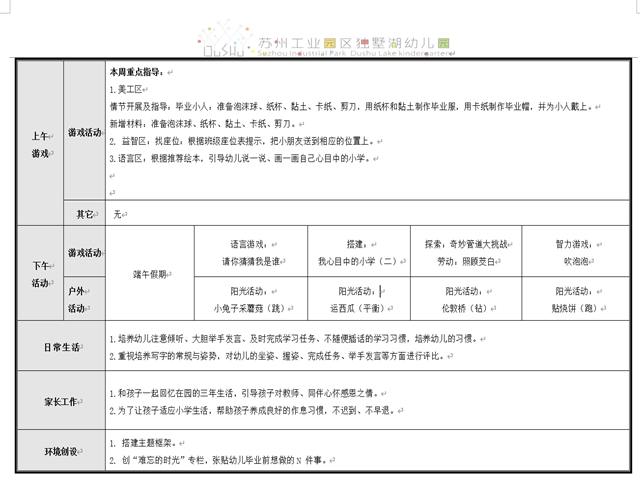Click the line starting '新增材料'
The height and width of the screenshot is (480, 640).
point(203,124)
